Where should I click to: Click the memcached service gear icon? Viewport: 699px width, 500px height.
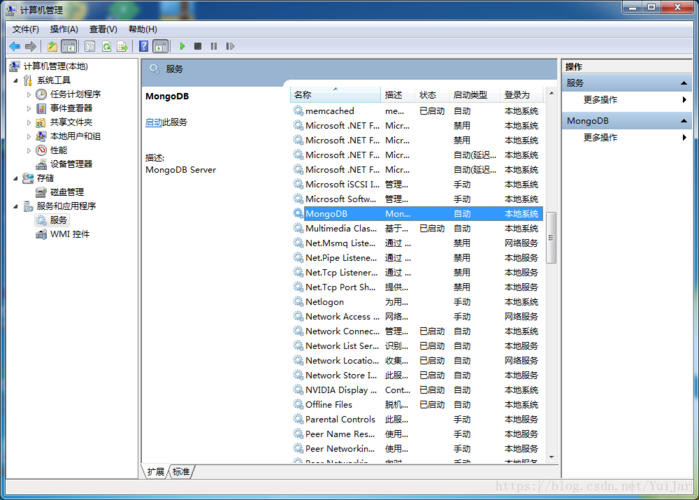pyautogui.click(x=298, y=111)
